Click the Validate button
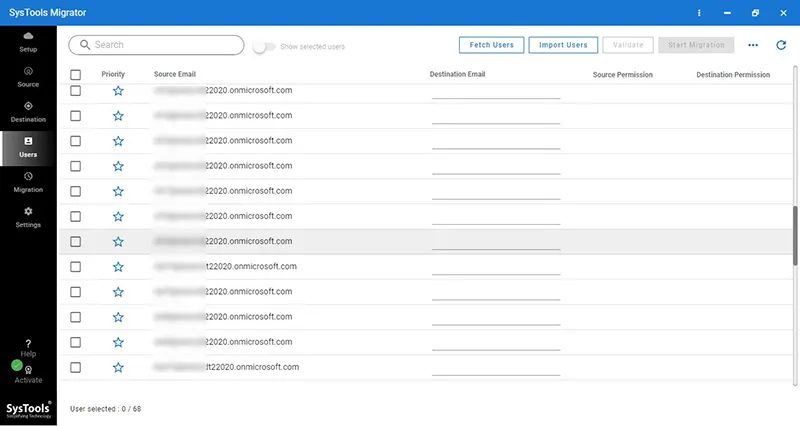This screenshot has width=800, height=426. click(x=628, y=45)
